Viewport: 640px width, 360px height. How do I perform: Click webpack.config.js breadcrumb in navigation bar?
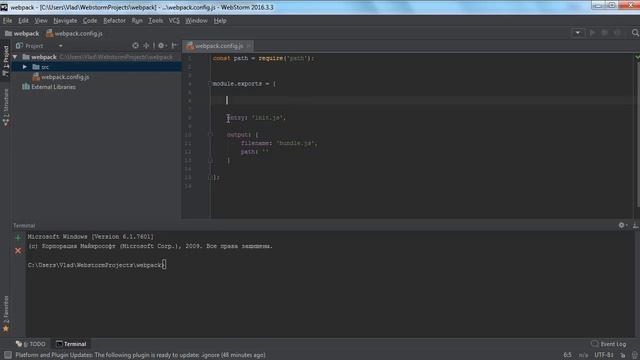tap(74, 33)
